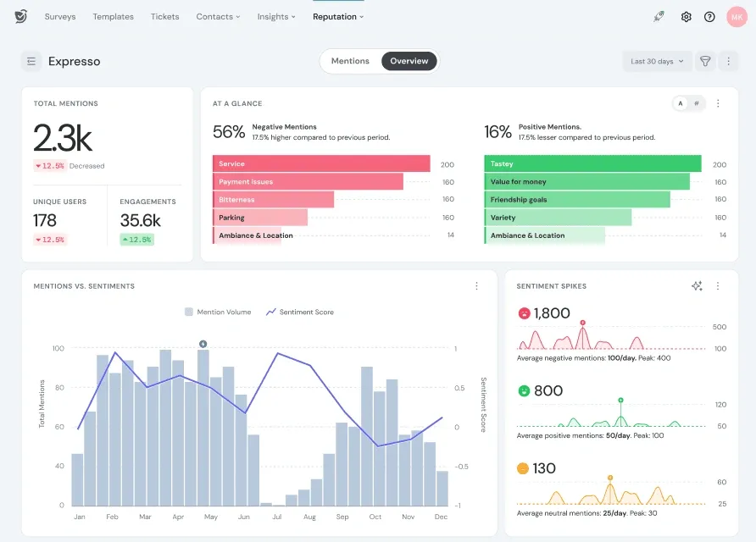Image resolution: width=756 pixels, height=542 pixels.
Task: Expand the Reputation menu dropdown
Action: tap(337, 16)
